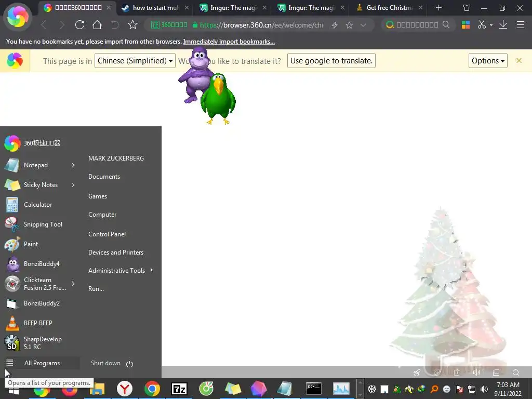Go to the browser home page icon
The image size is (532, 399).
(97, 25)
